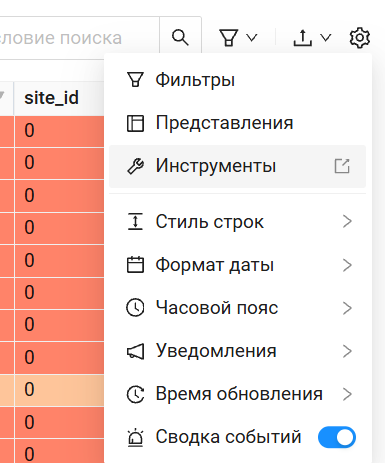The image size is (385, 463).
Task: Expand the Часовой пояс arrow
Action: tap(347, 308)
